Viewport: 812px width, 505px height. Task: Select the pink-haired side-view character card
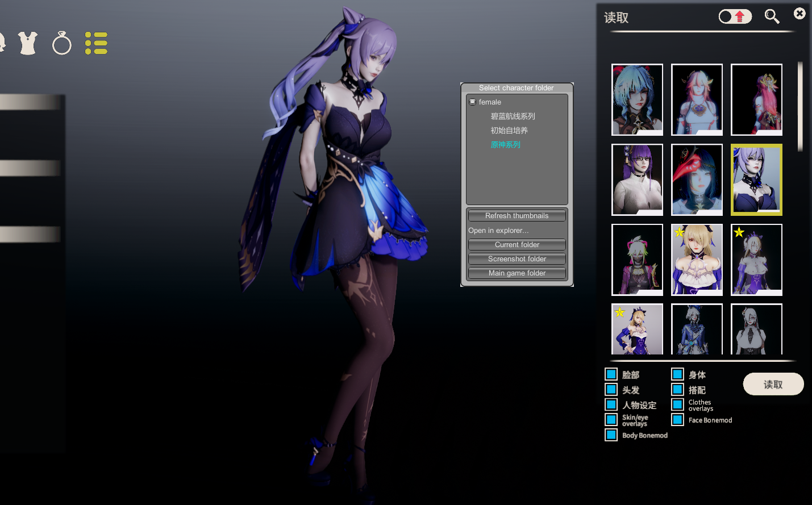[756, 99]
